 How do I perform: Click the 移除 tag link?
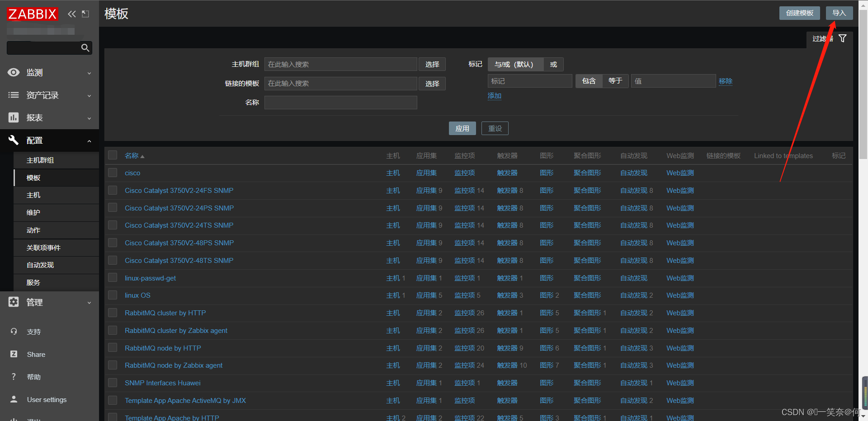coord(726,81)
